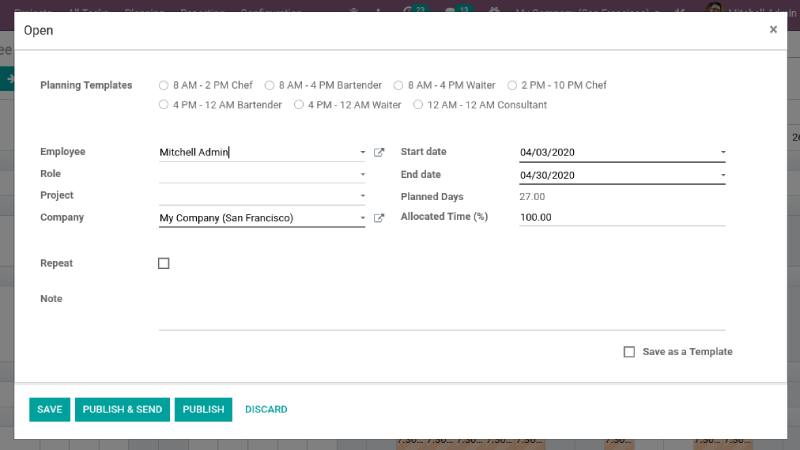800x450 pixels.
Task: Enable the Repeat checkbox
Action: pos(164,264)
